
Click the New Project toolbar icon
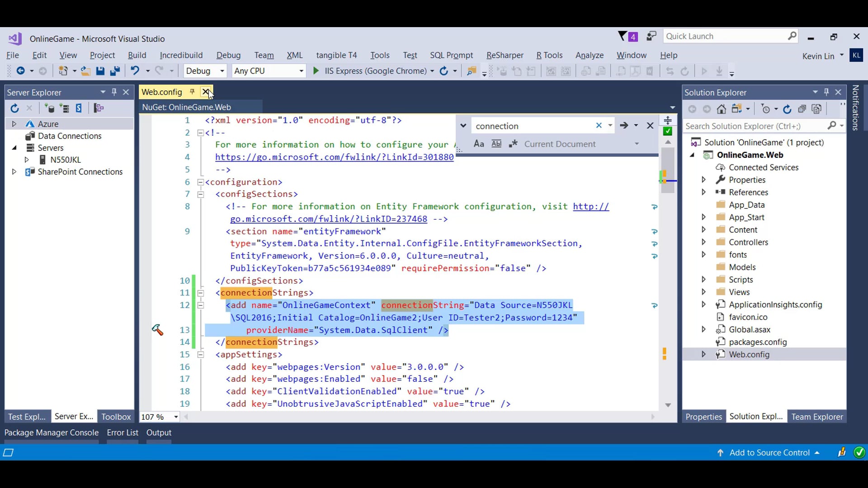pos(64,71)
